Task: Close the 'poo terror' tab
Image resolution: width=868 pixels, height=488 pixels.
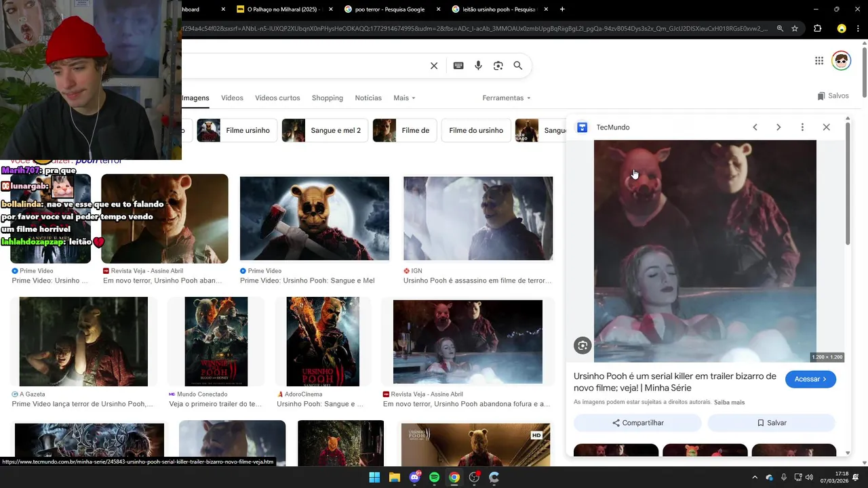Action: [x=438, y=9]
